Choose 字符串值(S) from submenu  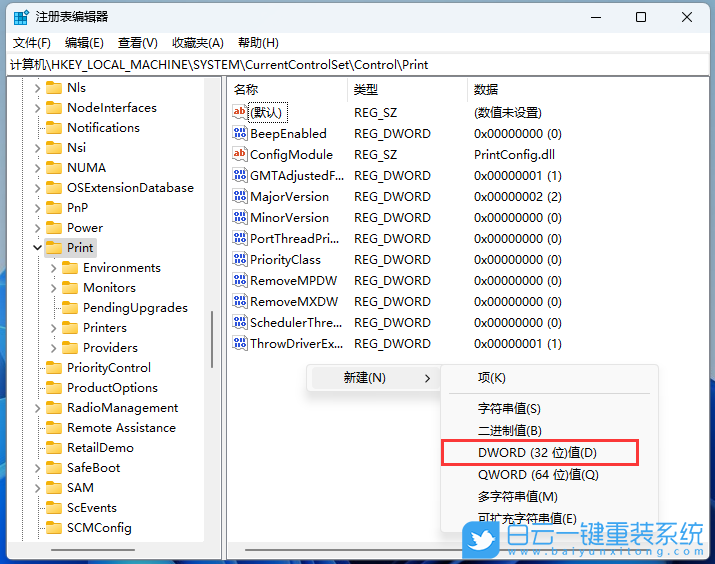coord(549,409)
